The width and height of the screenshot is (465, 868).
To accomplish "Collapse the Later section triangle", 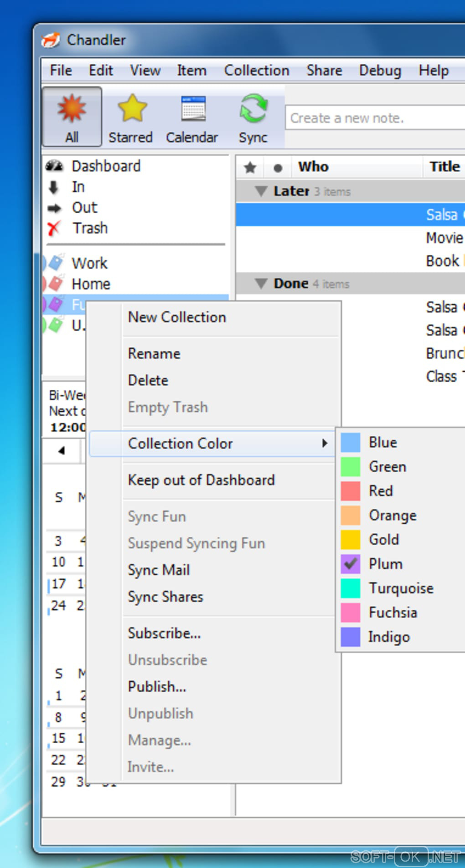I will 261,191.
